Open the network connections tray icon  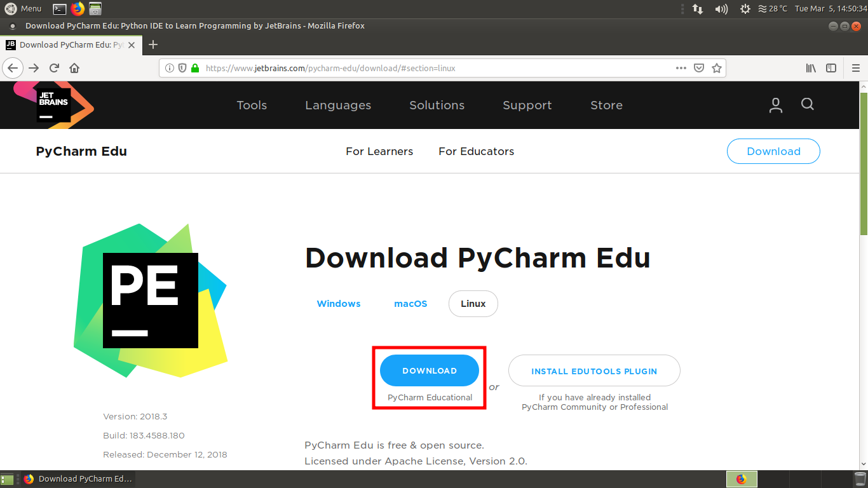tap(698, 9)
